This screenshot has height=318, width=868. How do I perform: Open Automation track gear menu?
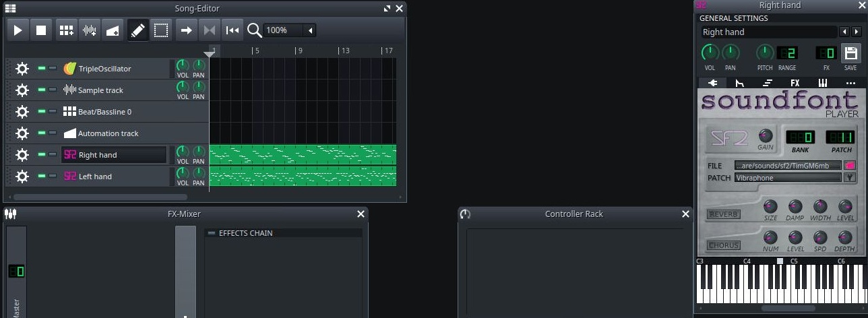tap(22, 133)
